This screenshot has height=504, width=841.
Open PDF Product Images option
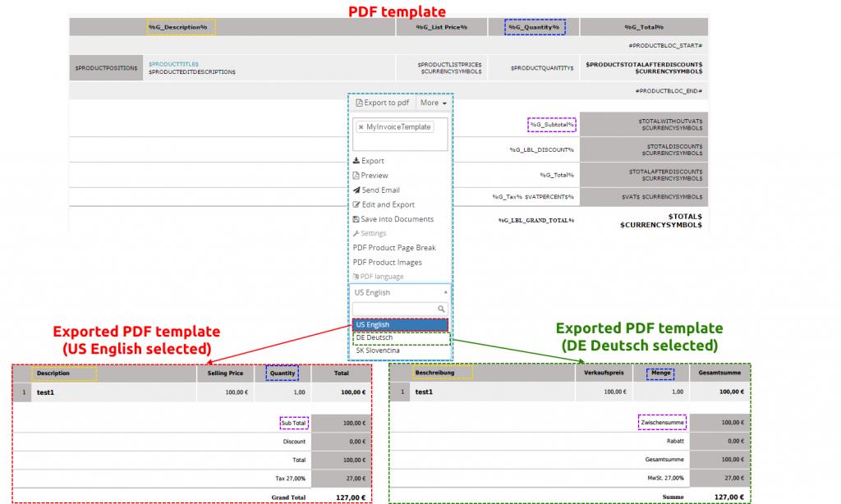(387, 263)
